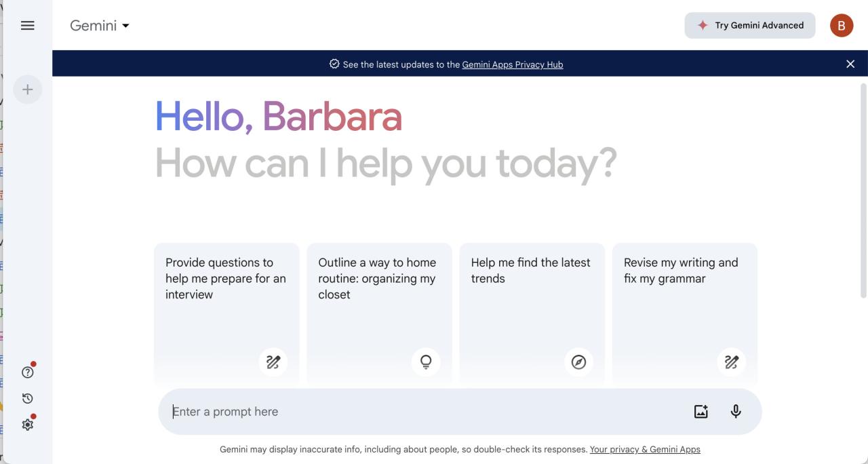Click the Enter a prompt here field
Image resolution: width=868 pixels, height=464 pixels.
click(x=427, y=412)
